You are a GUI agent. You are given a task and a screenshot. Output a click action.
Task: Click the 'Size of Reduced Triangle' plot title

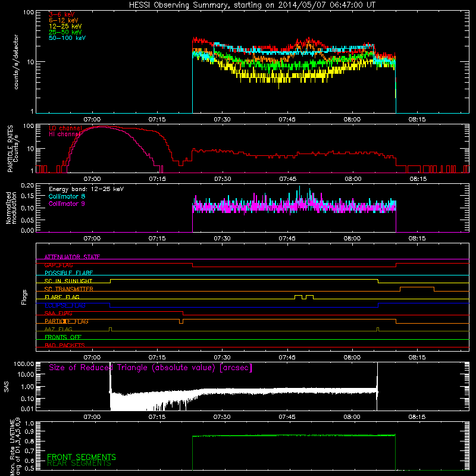click(151, 368)
